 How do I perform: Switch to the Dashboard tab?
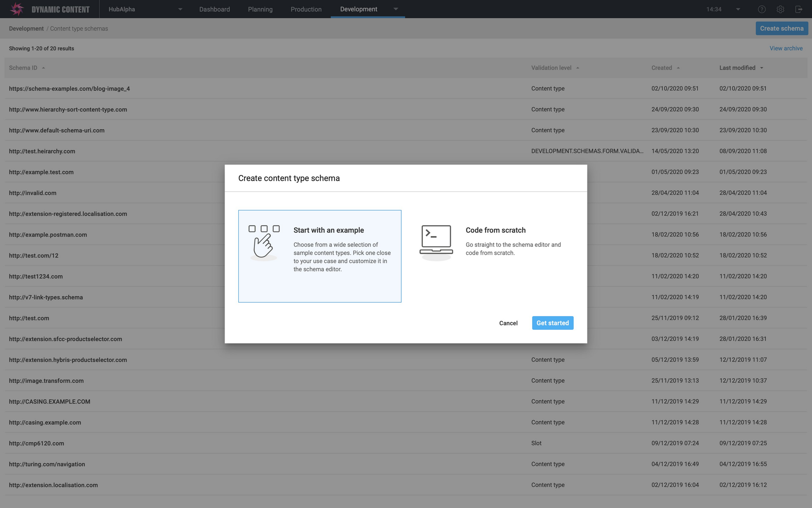pos(214,9)
